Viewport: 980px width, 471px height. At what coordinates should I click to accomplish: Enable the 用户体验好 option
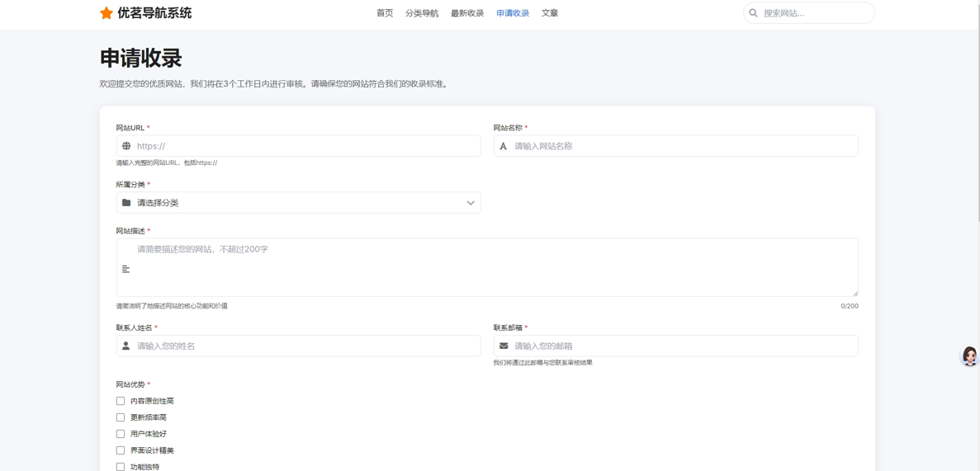pyautogui.click(x=121, y=434)
